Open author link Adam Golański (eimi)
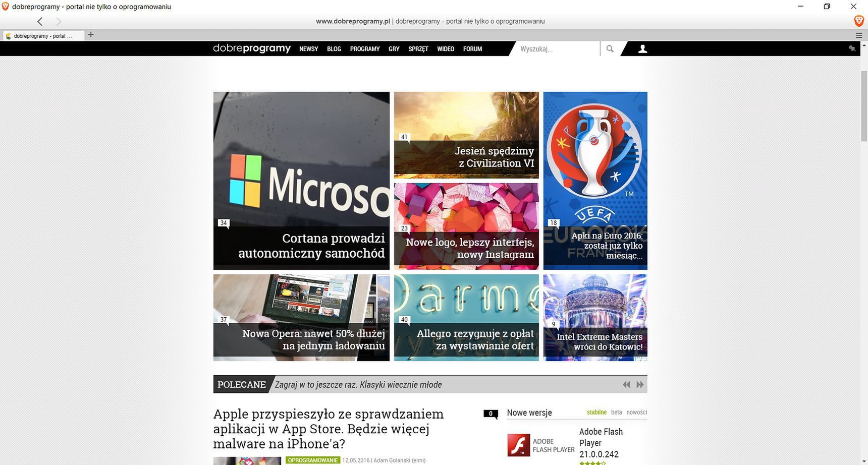 (399, 460)
